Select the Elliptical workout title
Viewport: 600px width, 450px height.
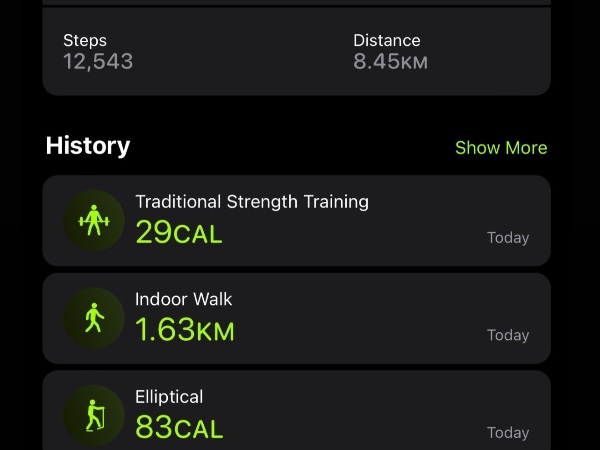click(x=168, y=397)
